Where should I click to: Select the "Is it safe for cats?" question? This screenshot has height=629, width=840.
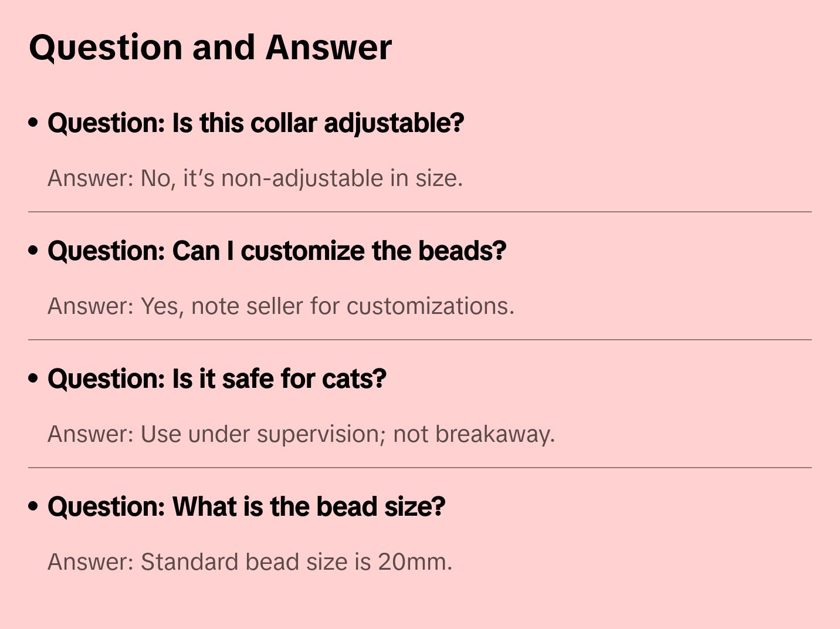(217, 379)
